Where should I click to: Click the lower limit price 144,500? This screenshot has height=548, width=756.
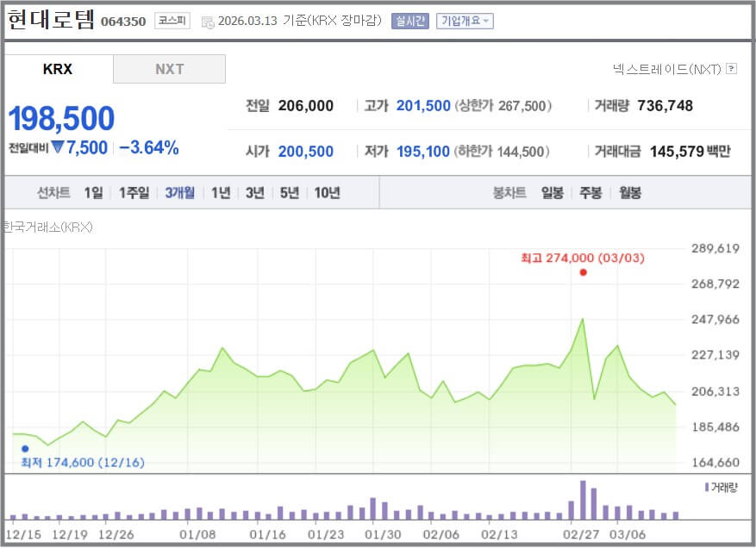(x=521, y=152)
